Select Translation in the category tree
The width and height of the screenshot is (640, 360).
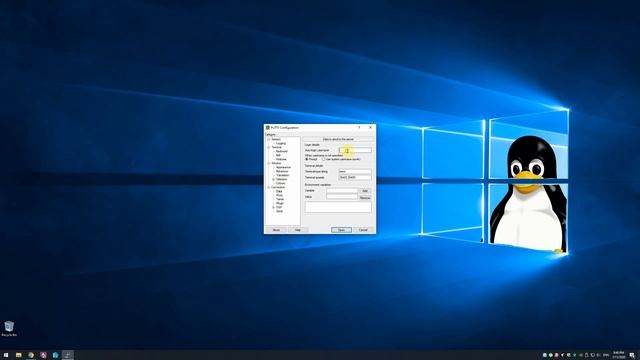pyautogui.click(x=282, y=175)
